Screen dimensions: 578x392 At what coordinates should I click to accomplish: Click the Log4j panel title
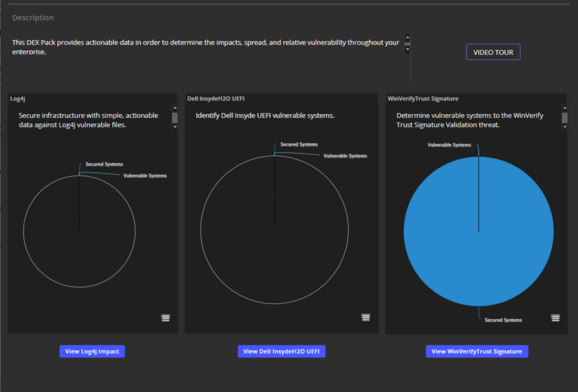[18, 99]
